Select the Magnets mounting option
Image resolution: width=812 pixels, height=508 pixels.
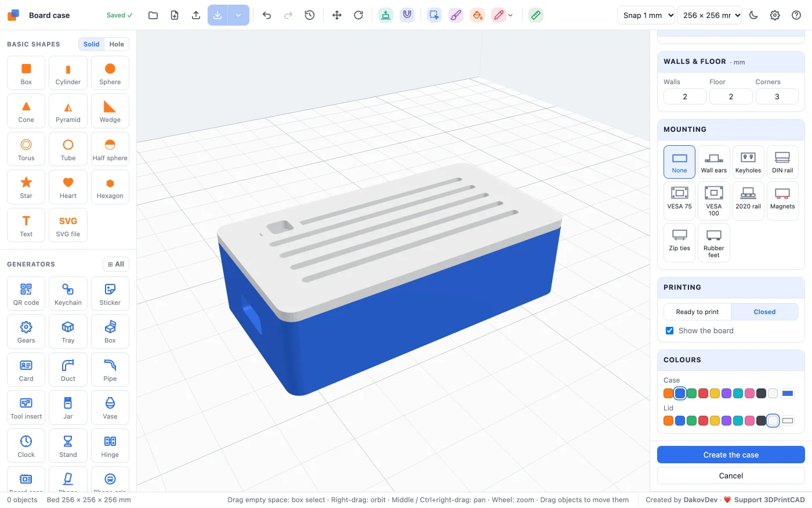[x=782, y=200]
